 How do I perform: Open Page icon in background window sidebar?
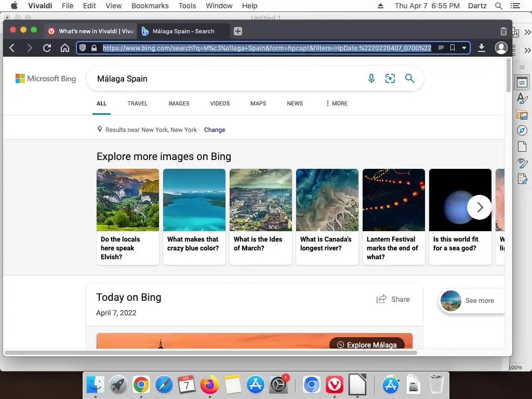[522, 147]
